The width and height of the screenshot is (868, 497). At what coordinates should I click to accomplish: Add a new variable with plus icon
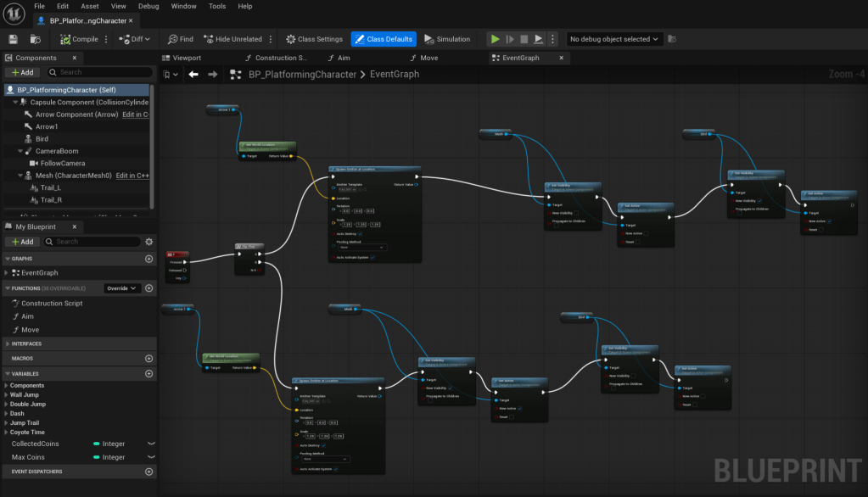coord(149,373)
